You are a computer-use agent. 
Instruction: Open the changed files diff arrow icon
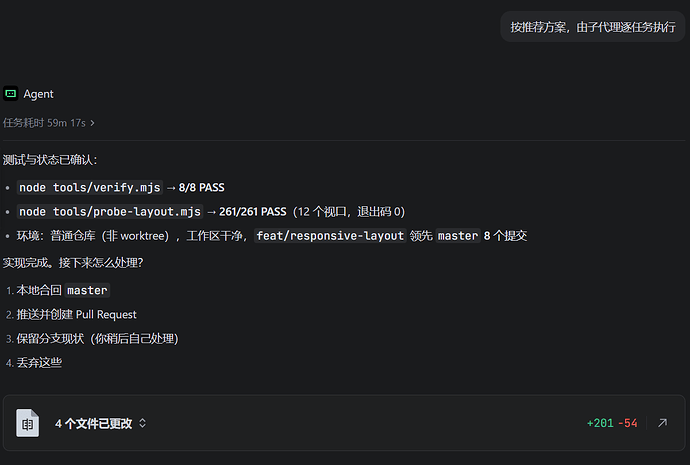662,423
